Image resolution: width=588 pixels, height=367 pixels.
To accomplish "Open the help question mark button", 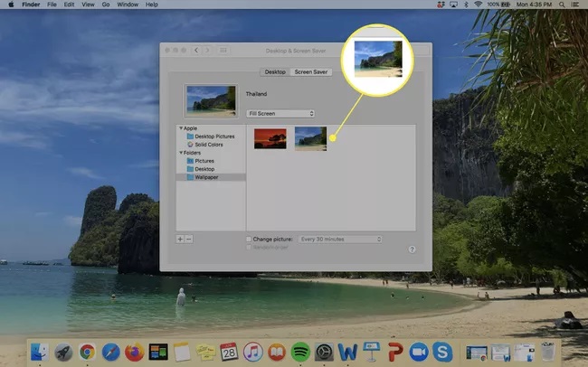I will 412,249.
